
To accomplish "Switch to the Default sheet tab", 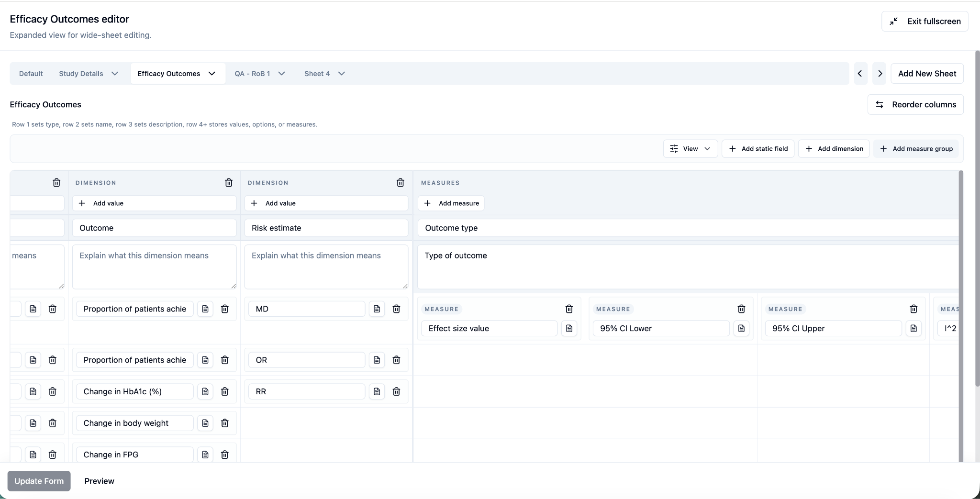I will coord(31,74).
